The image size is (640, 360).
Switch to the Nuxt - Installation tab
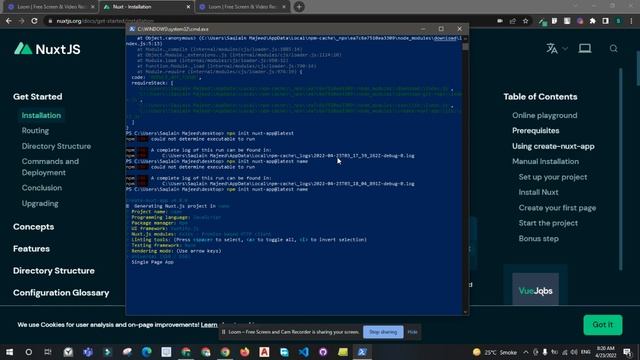click(x=146, y=7)
